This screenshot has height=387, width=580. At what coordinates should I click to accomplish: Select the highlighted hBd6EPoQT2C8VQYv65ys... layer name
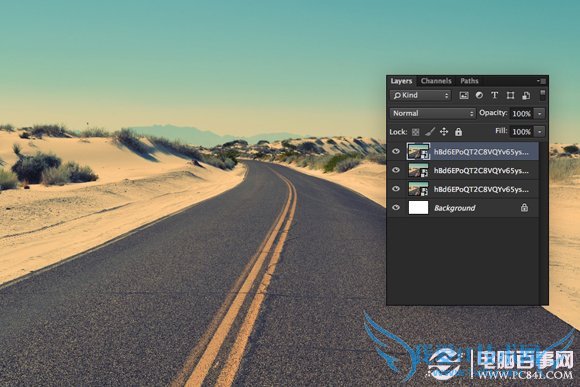coord(481,152)
